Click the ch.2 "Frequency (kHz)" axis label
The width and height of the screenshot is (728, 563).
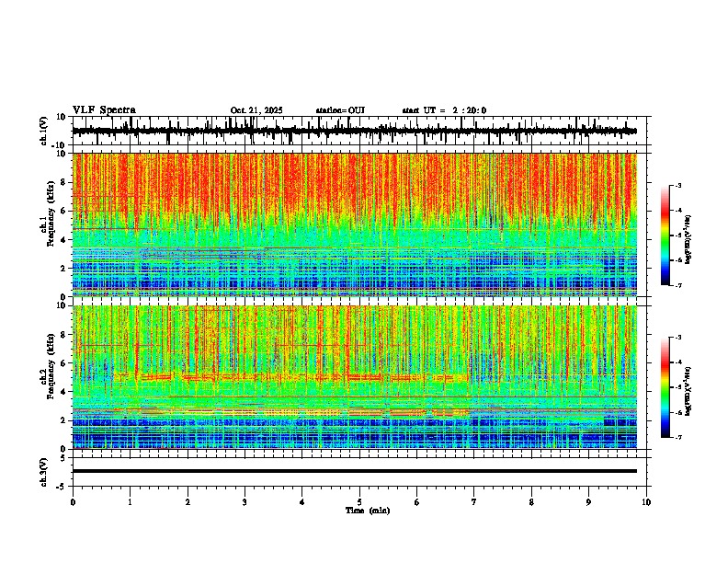51,365
